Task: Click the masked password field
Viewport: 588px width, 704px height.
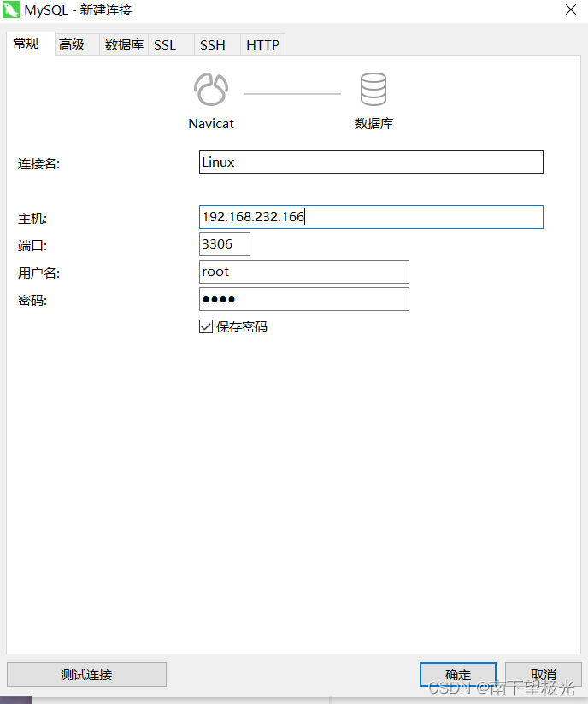Action: (x=304, y=299)
